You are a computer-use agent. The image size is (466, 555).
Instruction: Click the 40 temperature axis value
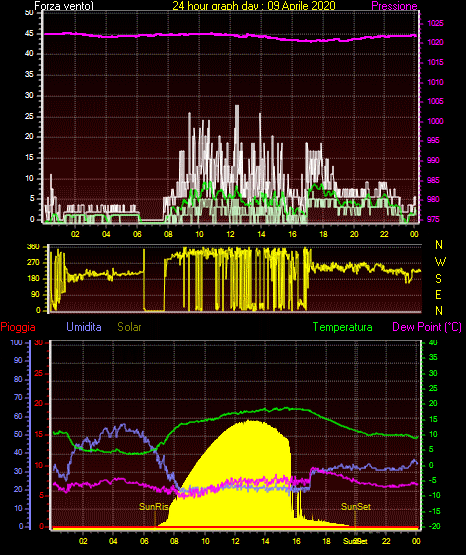point(433,342)
